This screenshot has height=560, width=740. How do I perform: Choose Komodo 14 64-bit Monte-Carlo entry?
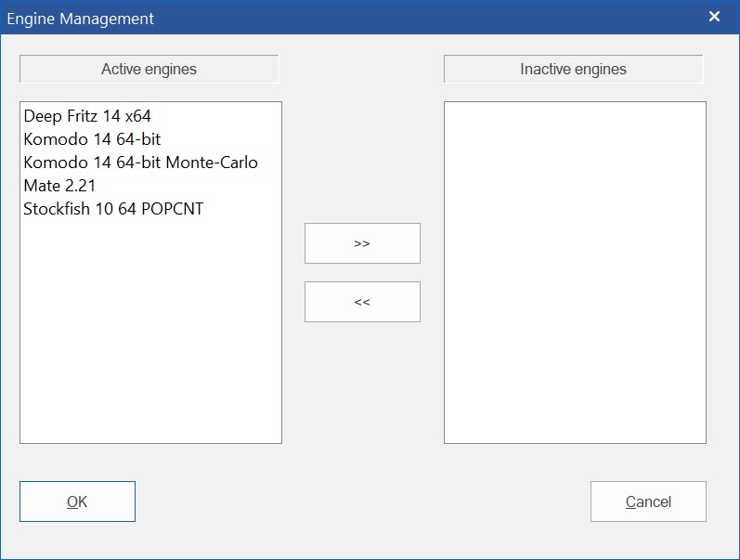pos(140,163)
